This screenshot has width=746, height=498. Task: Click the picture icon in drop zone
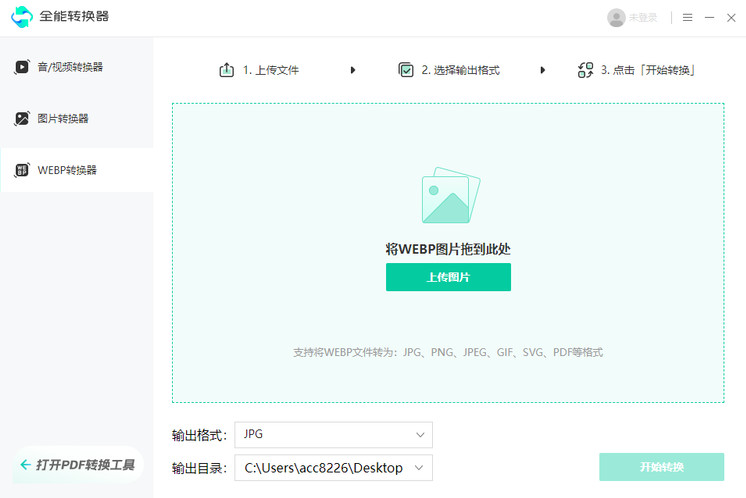click(450, 196)
